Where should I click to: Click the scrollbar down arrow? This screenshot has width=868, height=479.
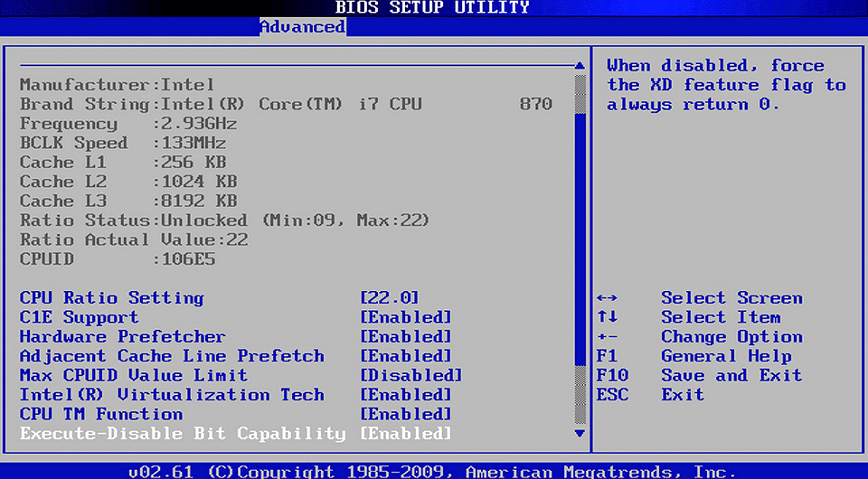pos(580,434)
